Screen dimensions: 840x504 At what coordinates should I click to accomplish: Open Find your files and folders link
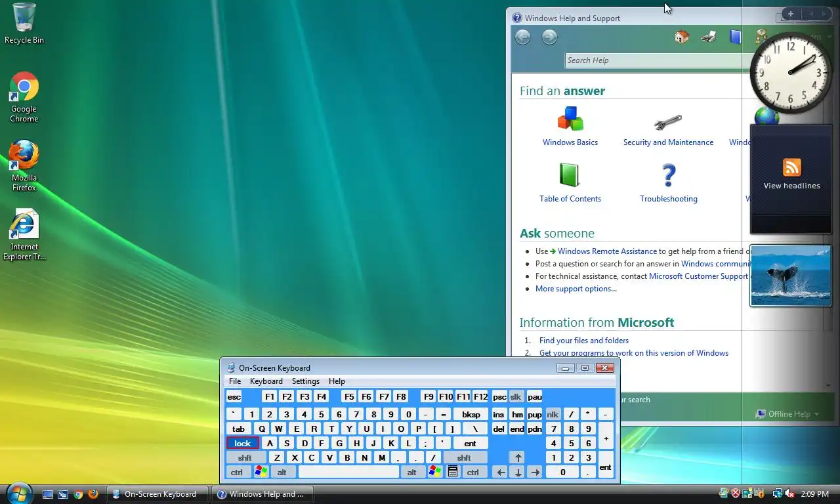(x=584, y=341)
